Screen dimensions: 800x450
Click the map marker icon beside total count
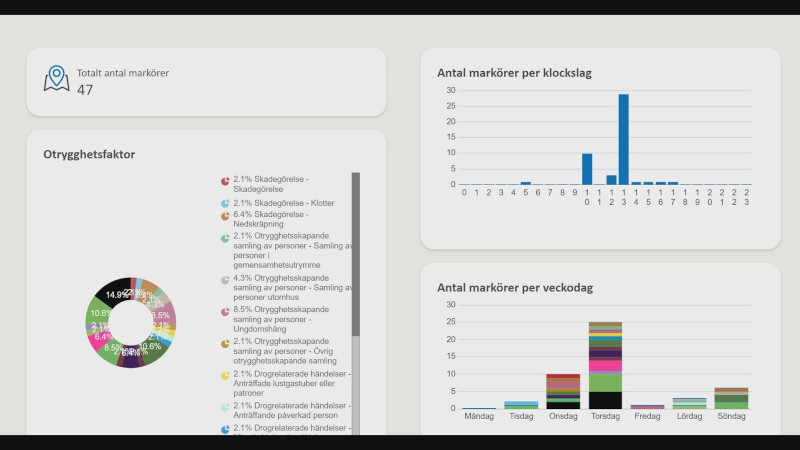tap(56, 79)
